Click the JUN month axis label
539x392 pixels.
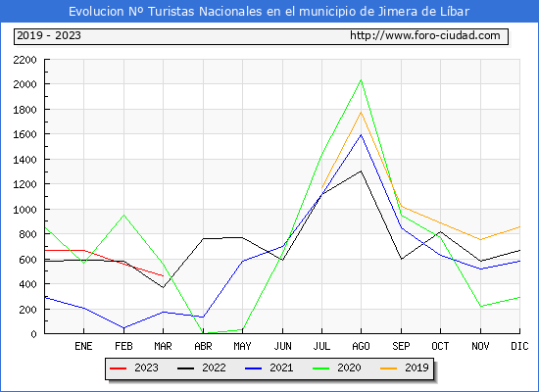(282, 346)
